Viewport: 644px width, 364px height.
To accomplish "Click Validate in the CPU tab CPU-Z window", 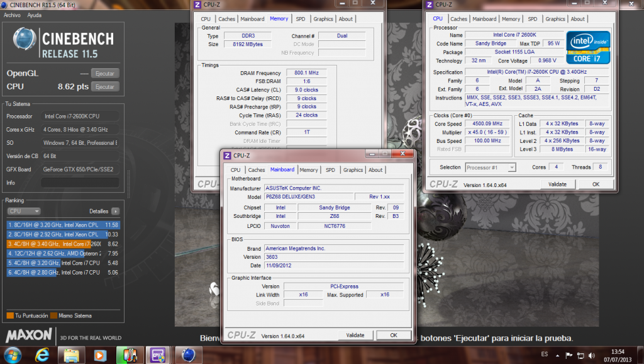I will pos(557,185).
